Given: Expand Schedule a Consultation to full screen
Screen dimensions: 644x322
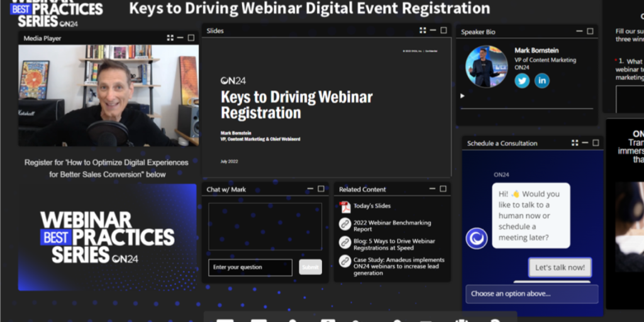Looking at the screenshot, I should 575,143.
